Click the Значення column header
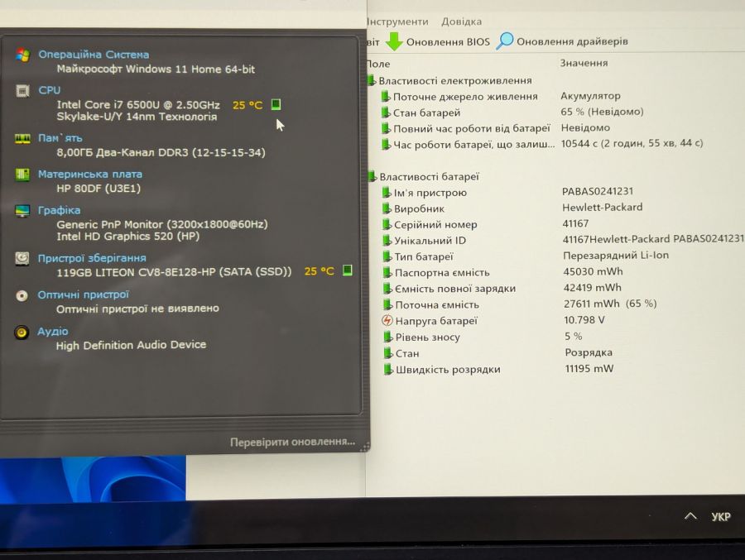 point(584,63)
